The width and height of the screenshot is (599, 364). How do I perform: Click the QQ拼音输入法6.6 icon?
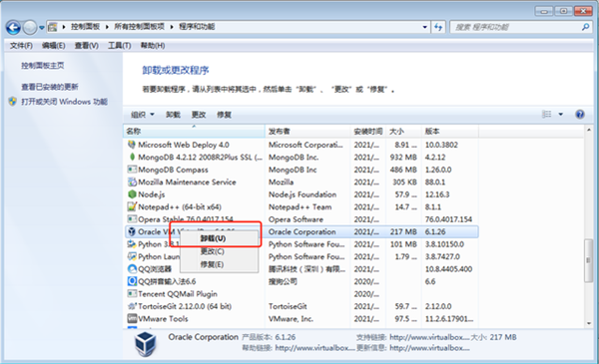pyautogui.click(x=132, y=281)
